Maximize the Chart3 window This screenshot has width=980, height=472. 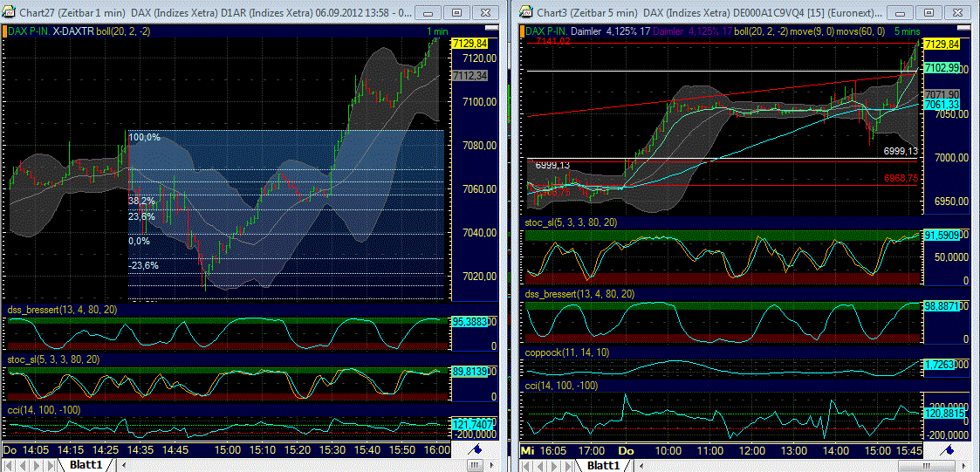pos(929,12)
